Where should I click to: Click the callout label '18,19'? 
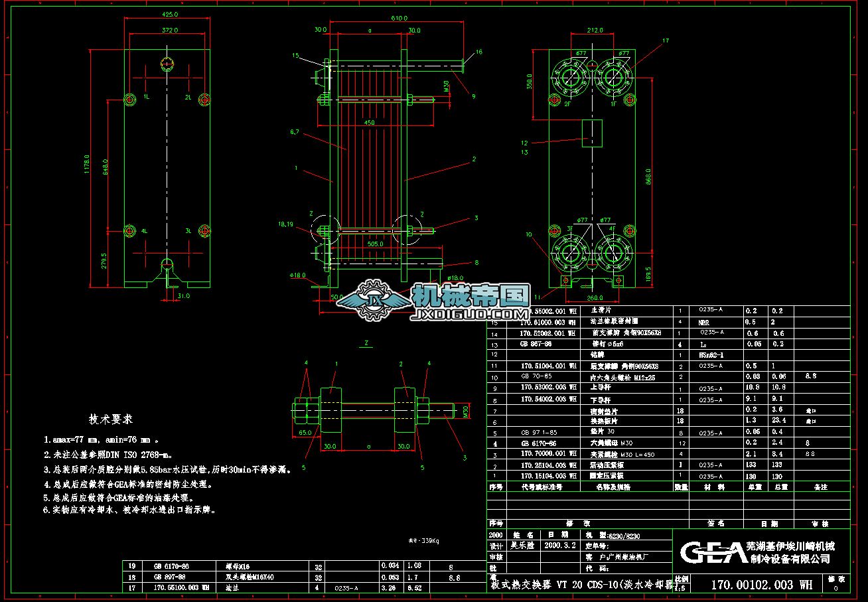point(285,224)
